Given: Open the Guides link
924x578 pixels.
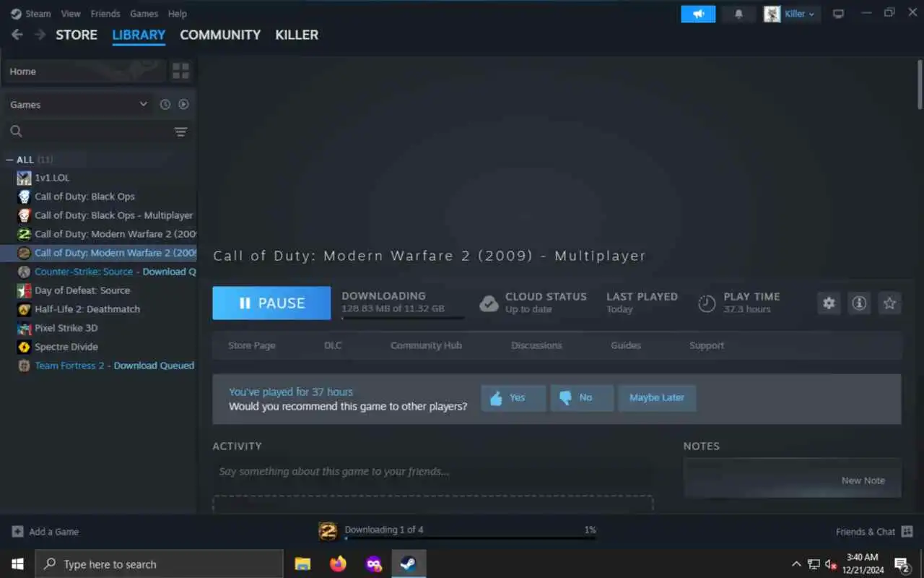Looking at the screenshot, I should click(626, 345).
